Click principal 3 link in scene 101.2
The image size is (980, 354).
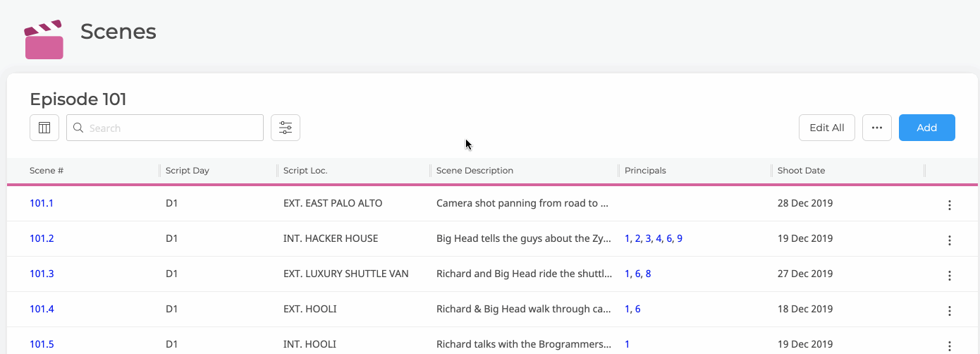(649, 238)
